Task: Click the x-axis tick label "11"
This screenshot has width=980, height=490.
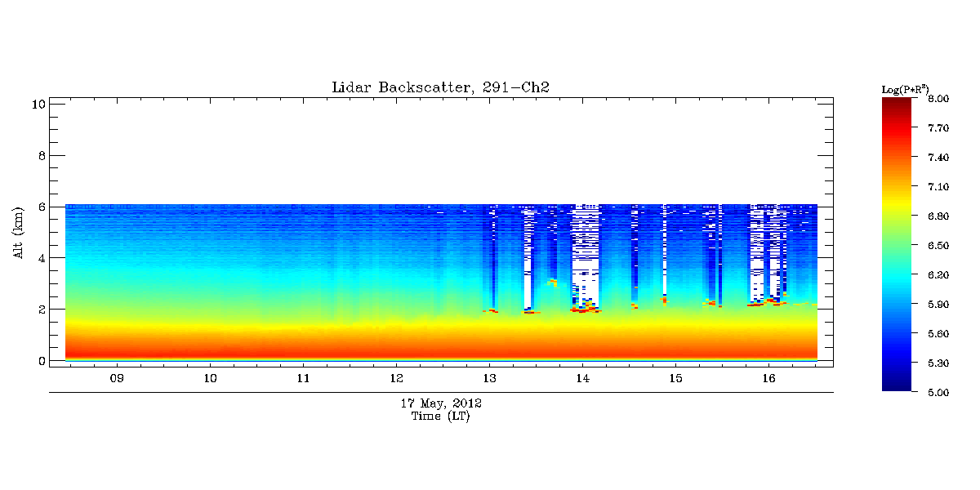Action: coord(304,379)
